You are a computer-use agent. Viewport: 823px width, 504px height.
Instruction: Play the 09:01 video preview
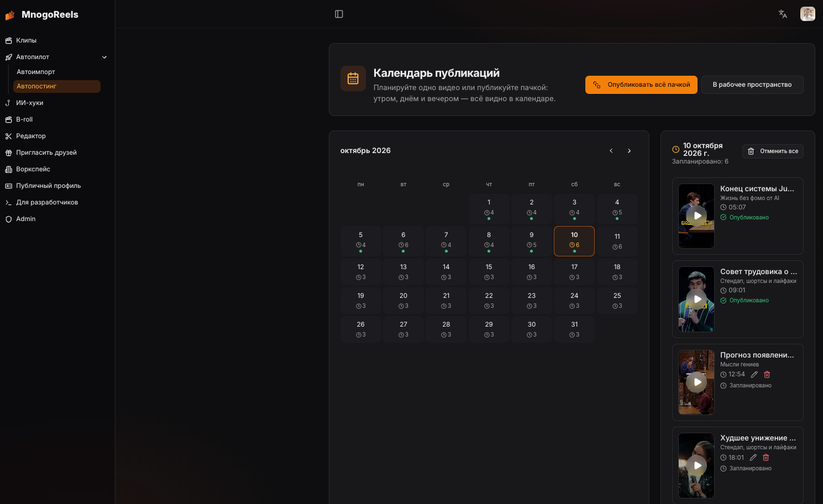coord(698,299)
